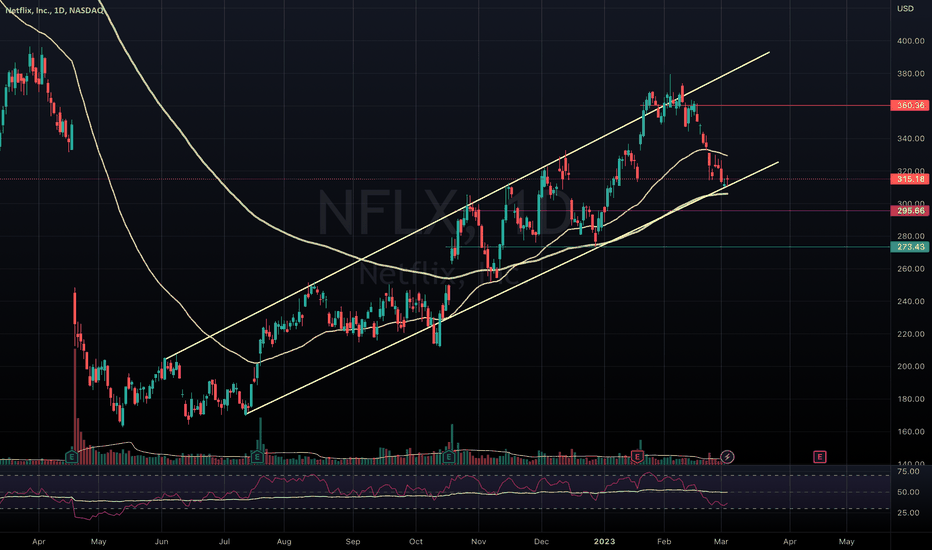Select the 273.43 green price label
932x550 pixels.
click(x=909, y=247)
